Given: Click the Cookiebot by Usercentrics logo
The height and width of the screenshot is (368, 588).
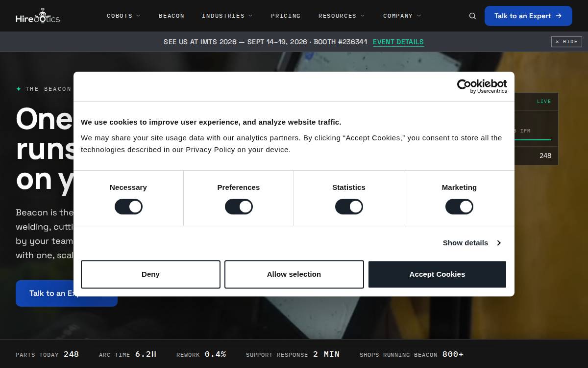Looking at the screenshot, I should tap(482, 86).
